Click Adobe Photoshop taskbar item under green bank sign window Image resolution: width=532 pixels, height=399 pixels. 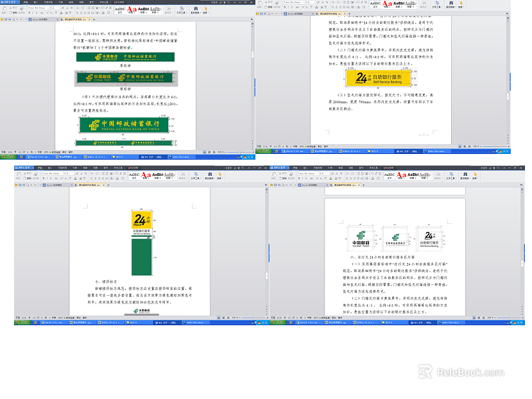click(x=182, y=157)
